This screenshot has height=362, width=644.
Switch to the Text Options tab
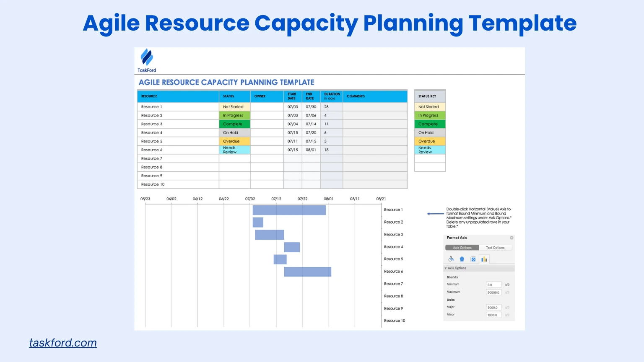pos(495,248)
